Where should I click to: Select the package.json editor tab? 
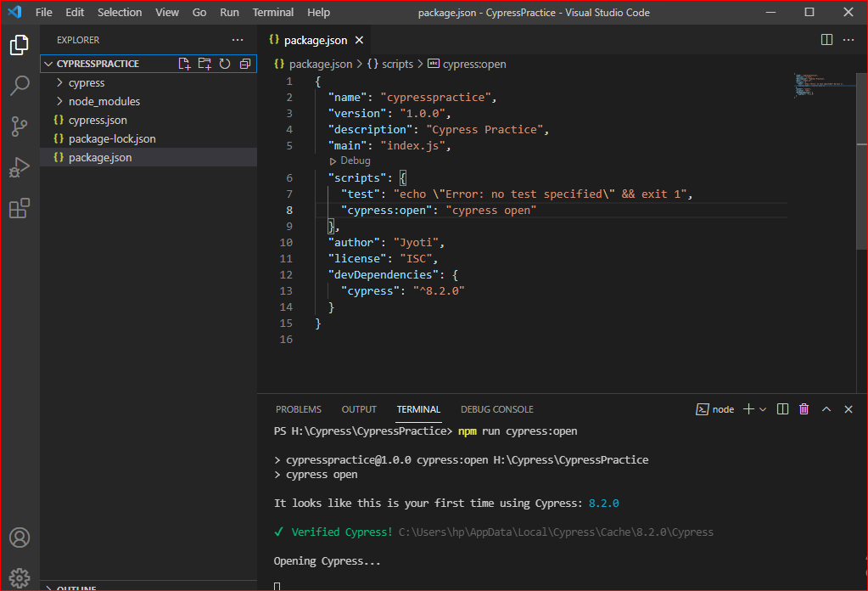click(315, 40)
